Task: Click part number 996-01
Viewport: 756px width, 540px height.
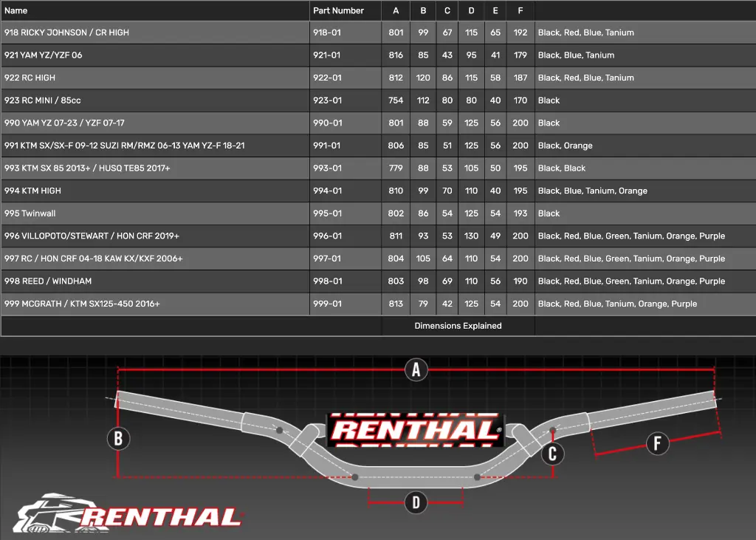Action: [327, 236]
